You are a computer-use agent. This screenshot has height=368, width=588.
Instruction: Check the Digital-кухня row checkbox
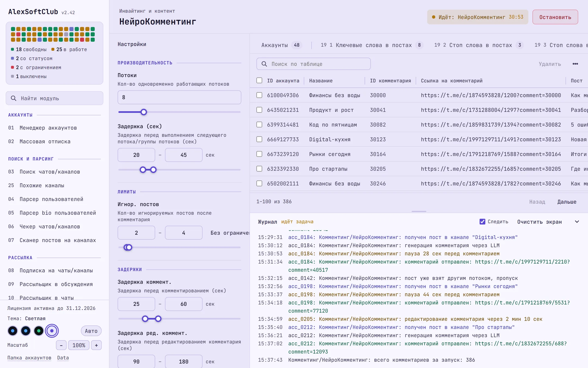point(259,139)
